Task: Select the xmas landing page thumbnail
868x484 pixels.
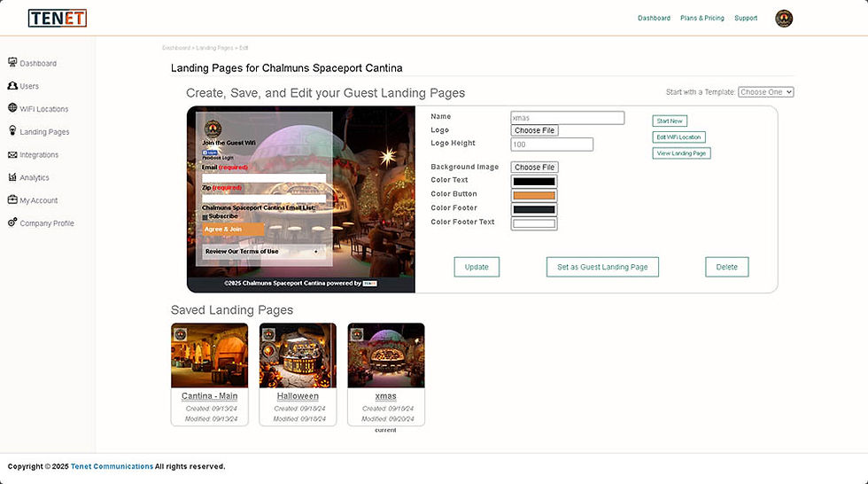Action: (x=386, y=355)
